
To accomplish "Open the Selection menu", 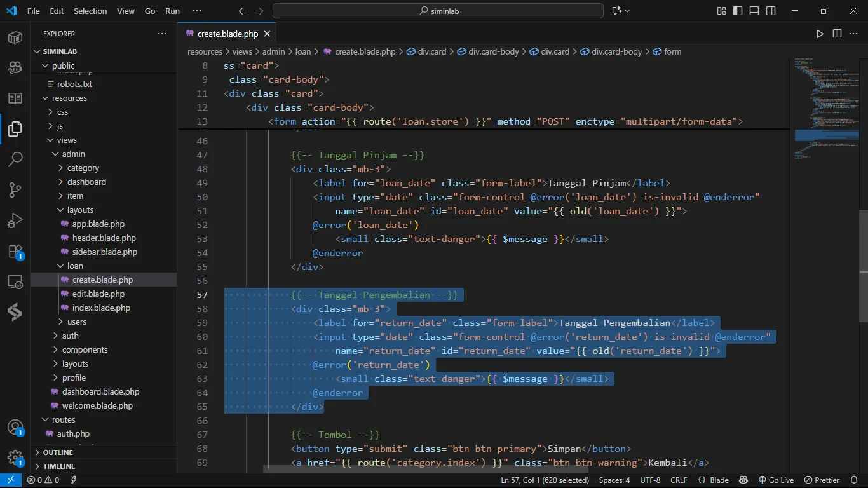I will (x=90, y=11).
